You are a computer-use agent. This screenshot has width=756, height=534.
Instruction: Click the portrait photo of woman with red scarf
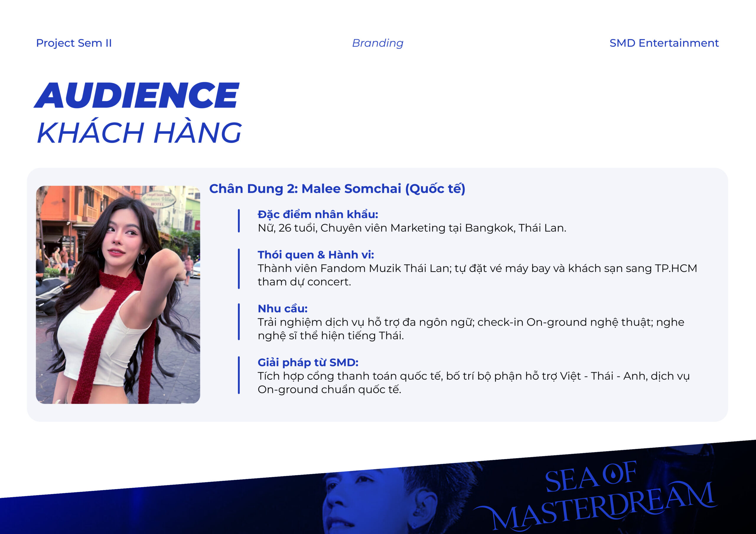[x=118, y=295]
